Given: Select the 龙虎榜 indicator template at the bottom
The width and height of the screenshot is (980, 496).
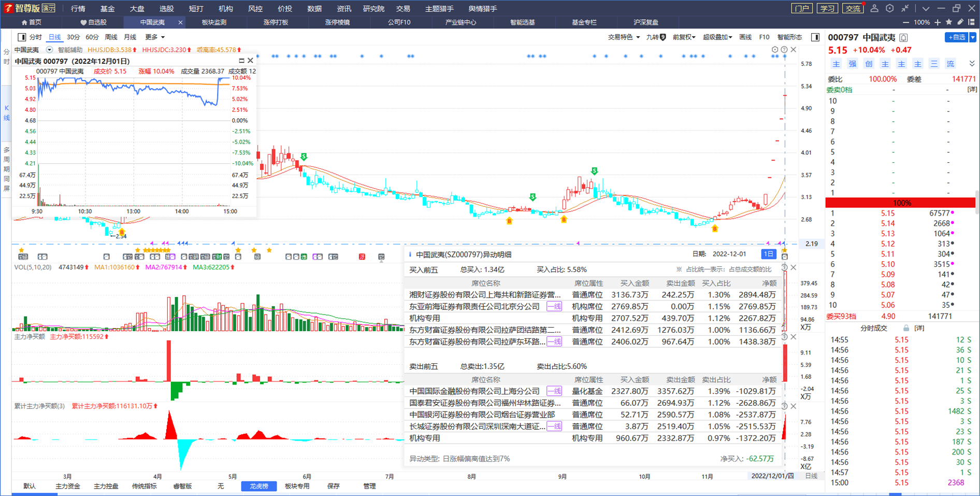Looking at the screenshot, I should coord(259,486).
